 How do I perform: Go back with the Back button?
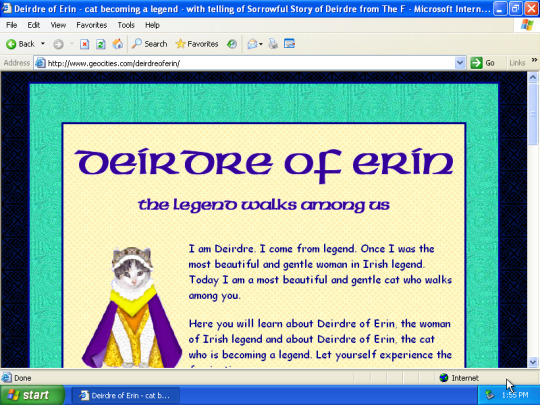click(x=20, y=44)
